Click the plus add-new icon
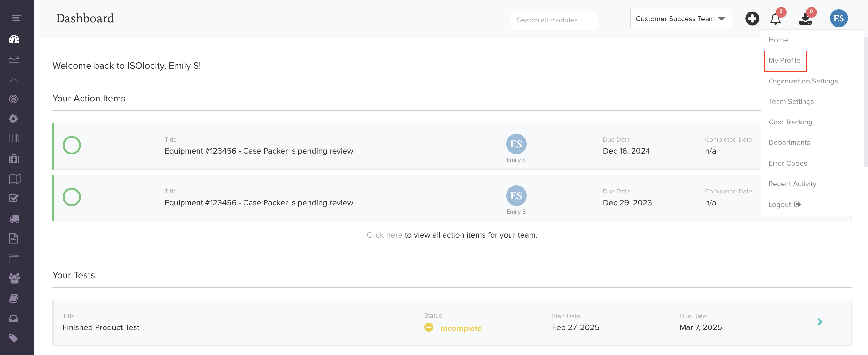Image resolution: width=868 pixels, height=355 pixels. (x=752, y=19)
